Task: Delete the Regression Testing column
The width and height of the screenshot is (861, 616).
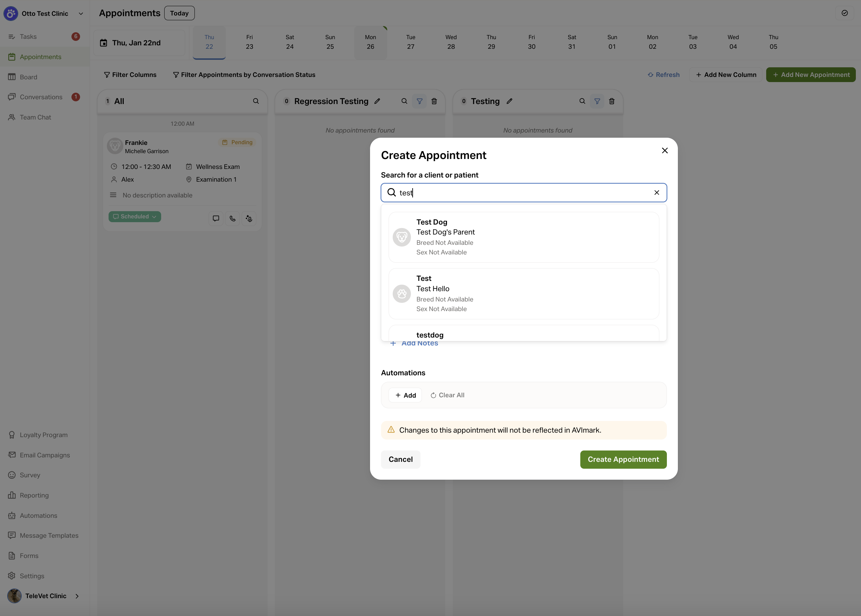Action: tap(434, 101)
